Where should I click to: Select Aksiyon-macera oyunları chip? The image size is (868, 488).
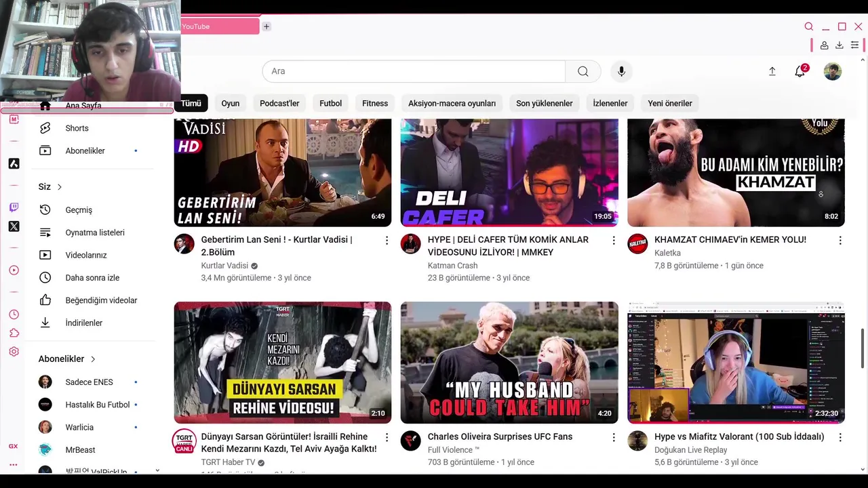(x=452, y=103)
